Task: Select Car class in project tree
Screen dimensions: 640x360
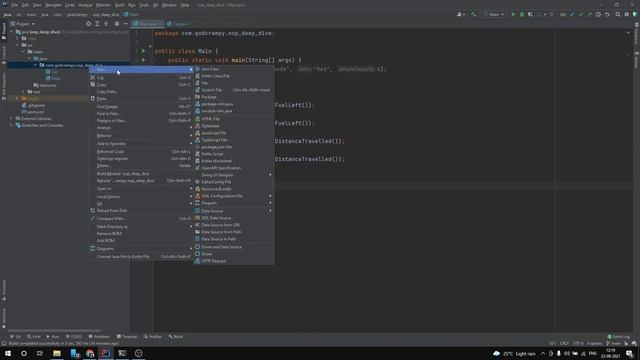Action: click(x=52, y=72)
